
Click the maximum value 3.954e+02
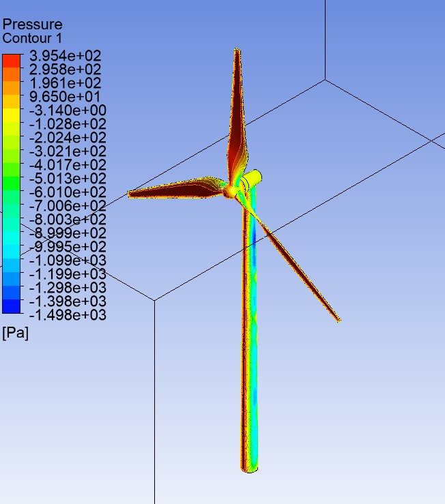point(66,56)
